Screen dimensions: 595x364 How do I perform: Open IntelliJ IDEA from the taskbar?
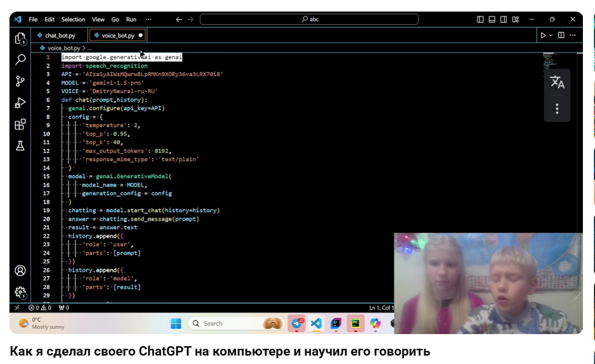point(336,324)
